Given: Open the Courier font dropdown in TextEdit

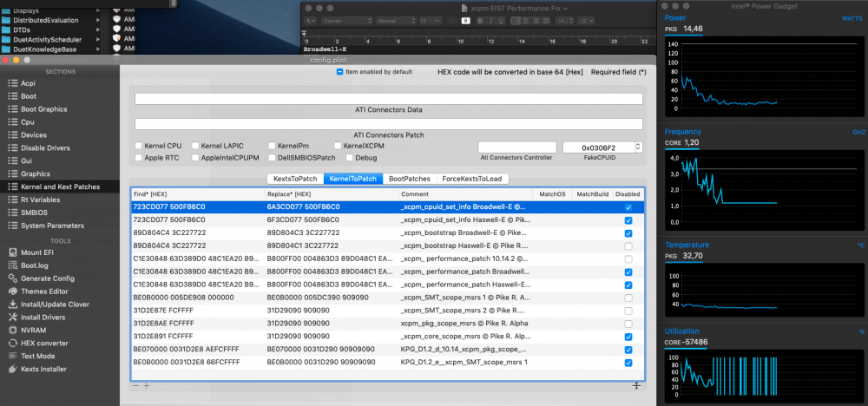Looking at the screenshot, I should tap(347, 21).
